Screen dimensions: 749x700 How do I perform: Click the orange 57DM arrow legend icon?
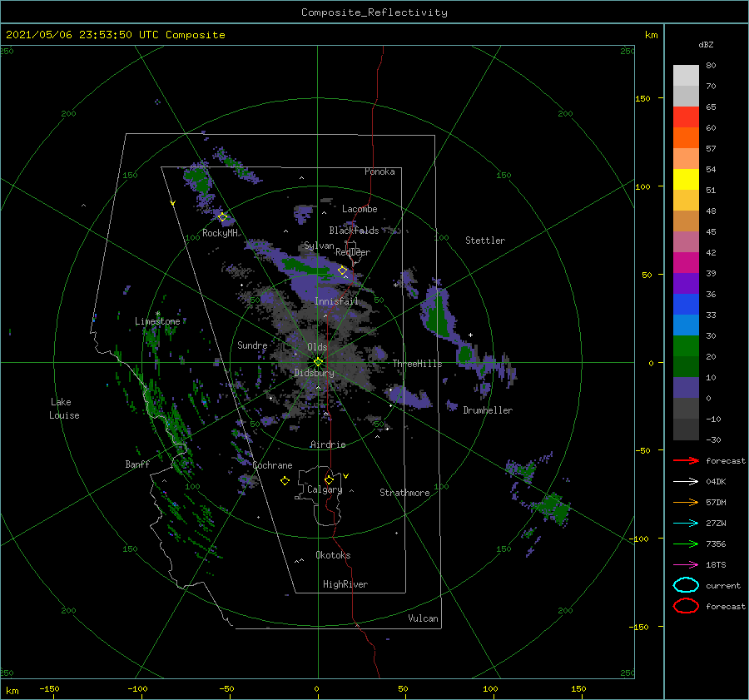pyautogui.click(x=686, y=502)
